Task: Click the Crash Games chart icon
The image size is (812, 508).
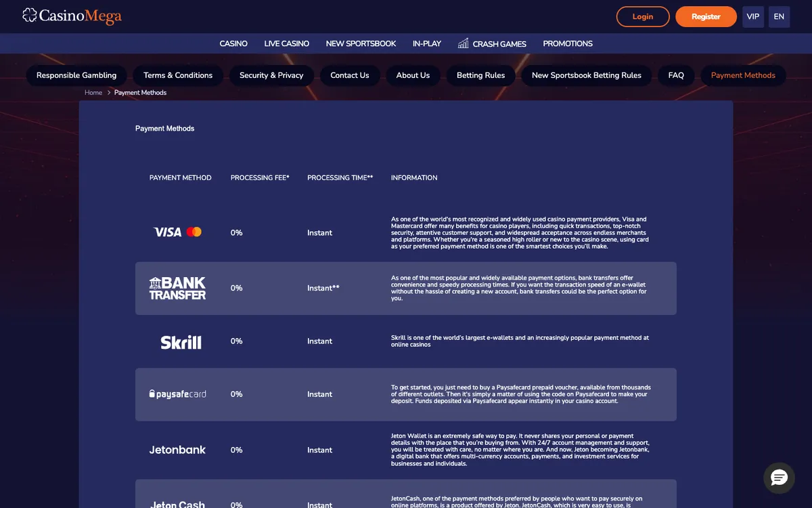Action: 464,43
